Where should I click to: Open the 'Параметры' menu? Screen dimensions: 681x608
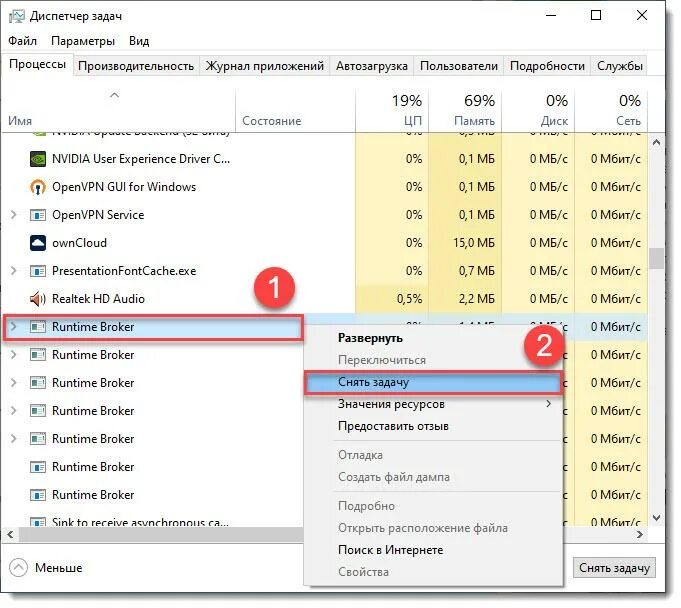coord(83,41)
